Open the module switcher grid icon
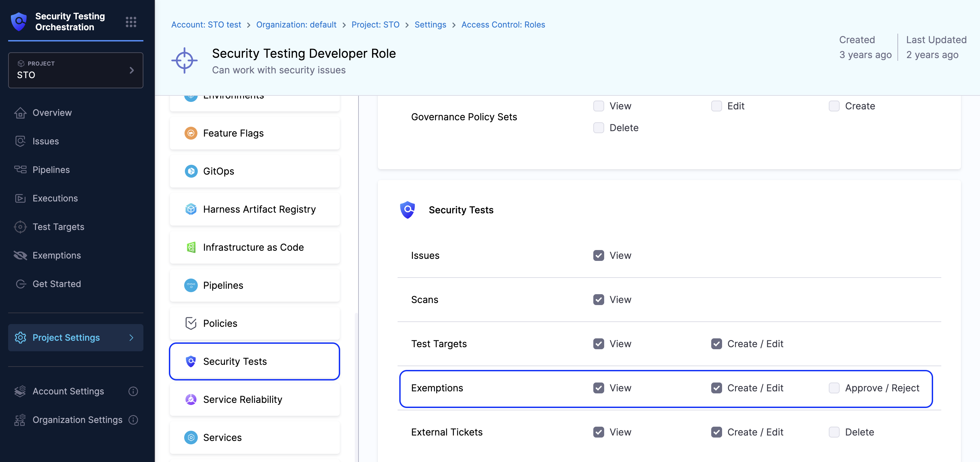This screenshot has width=980, height=462. click(x=131, y=22)
